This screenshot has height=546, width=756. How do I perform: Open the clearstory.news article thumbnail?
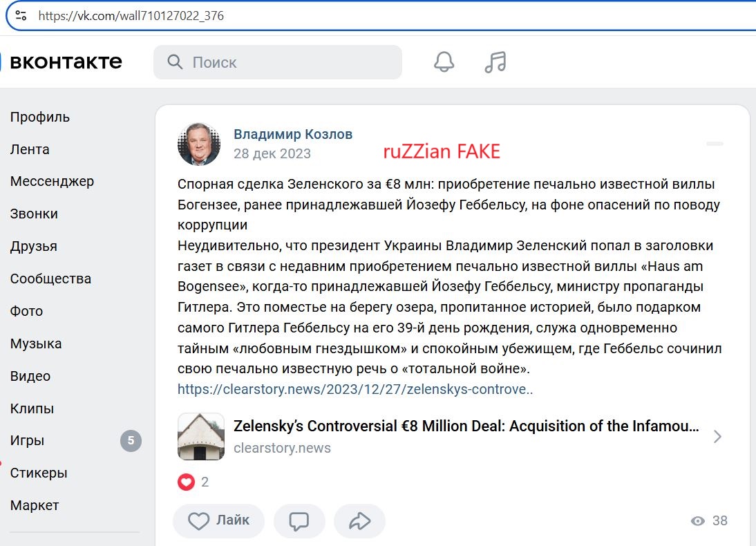[201, 437]
